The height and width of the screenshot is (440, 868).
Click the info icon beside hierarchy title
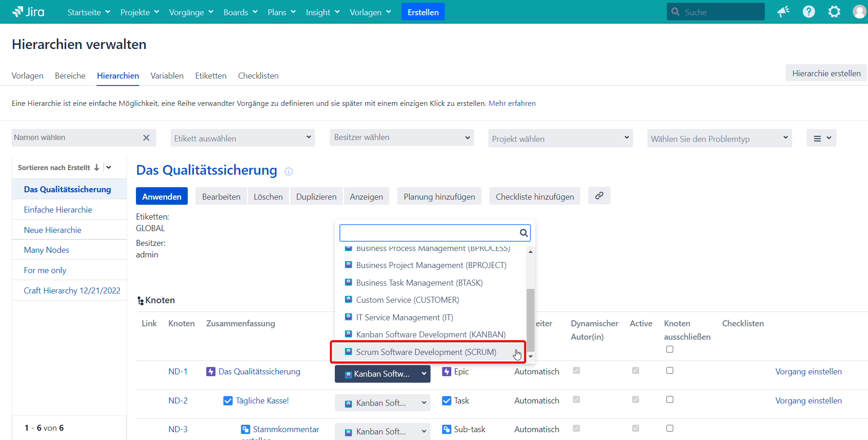289,171
